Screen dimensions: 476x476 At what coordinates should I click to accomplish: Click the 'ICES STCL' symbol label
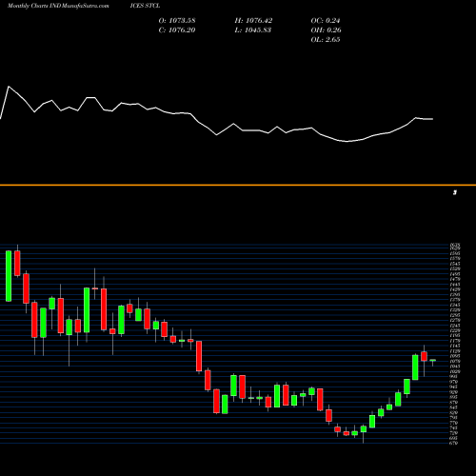tap(145, 6)
